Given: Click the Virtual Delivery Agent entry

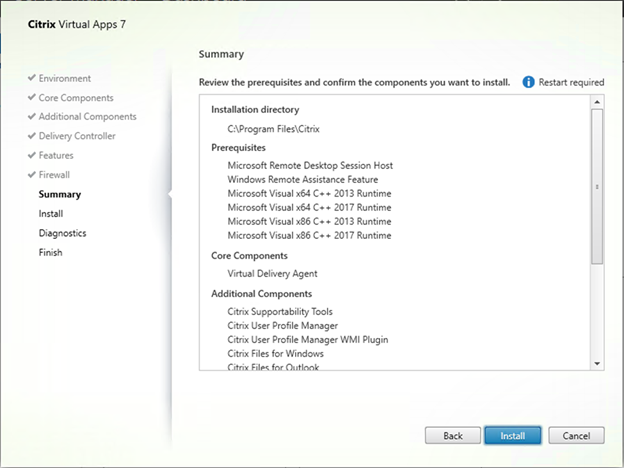Looking at the screenshot, I should [272, 273].
